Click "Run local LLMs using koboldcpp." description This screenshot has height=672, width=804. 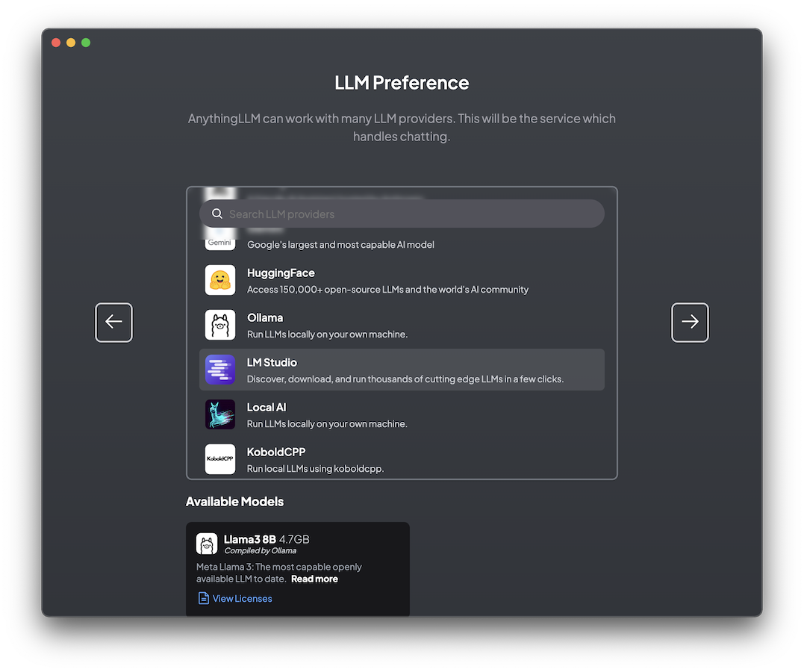tap(315, 468)
